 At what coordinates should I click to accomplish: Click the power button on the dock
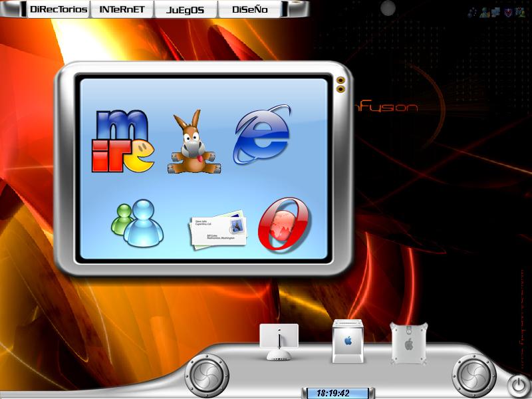519,386
